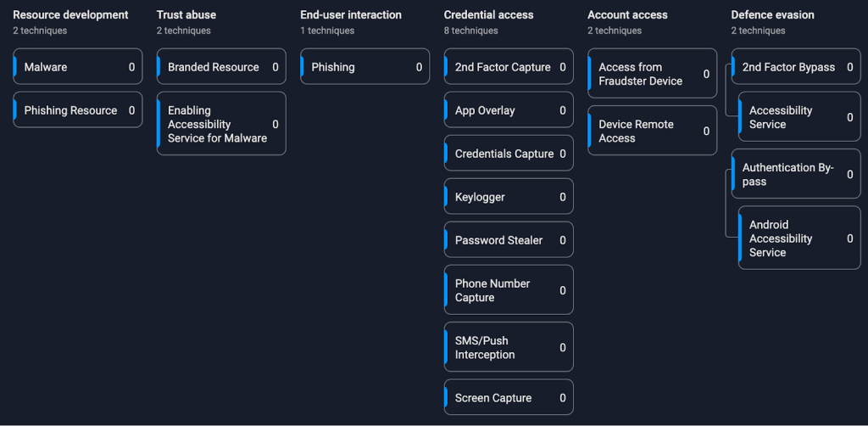Select the Accessibility Service sub-technique

[x=799, y=117]
